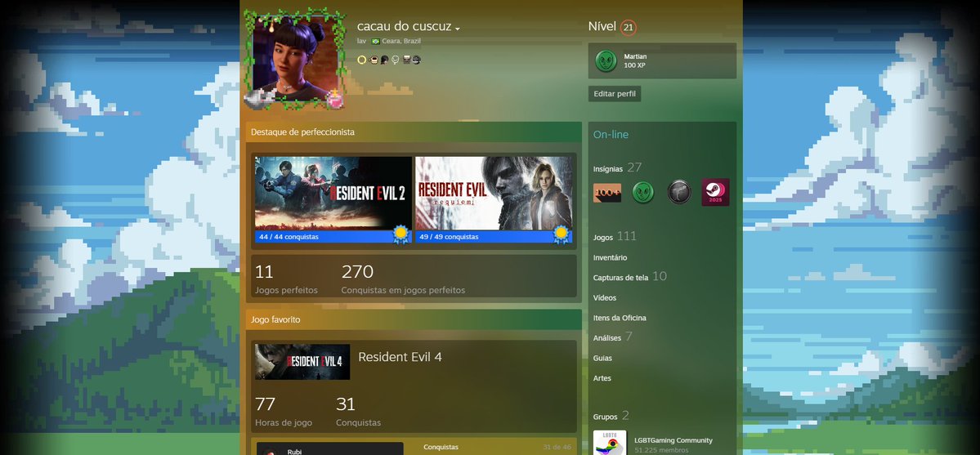This screenshot has width=980, height=455.
Task: Open the LGBTGaming Community group name
Action: tap(673, 440)
